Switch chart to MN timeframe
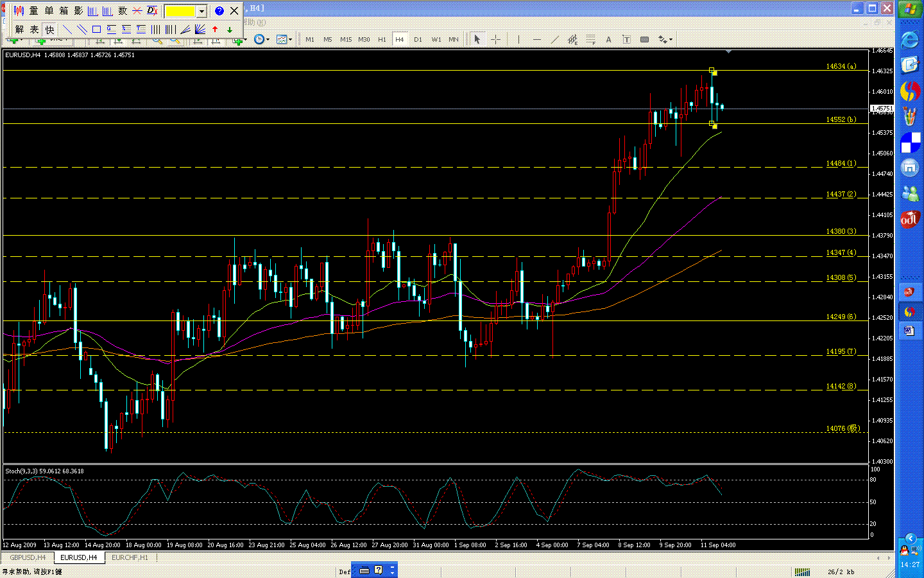This screenshot has height=578, width=924. [x=454, y=40]
